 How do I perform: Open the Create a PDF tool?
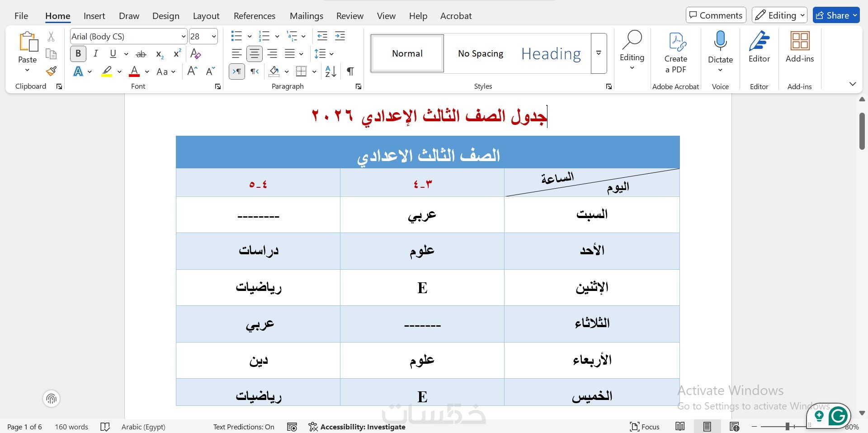[x=676, y=53]
